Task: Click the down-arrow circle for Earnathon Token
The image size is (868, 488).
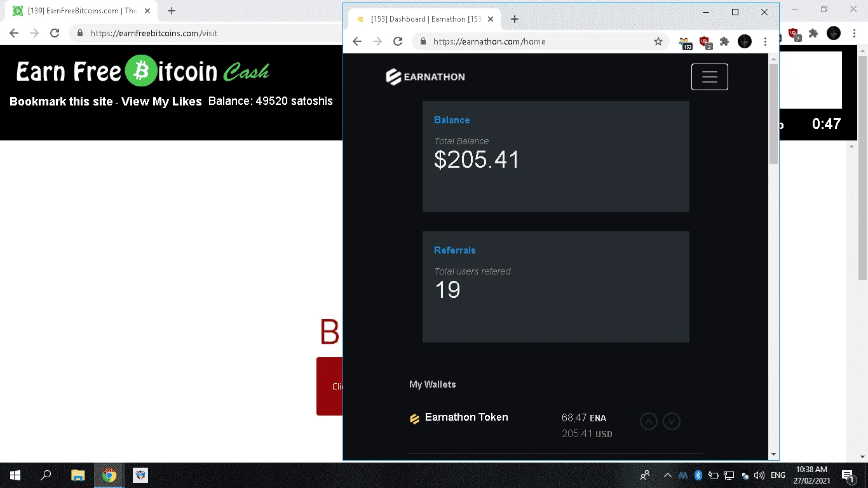Action: pos(672,421)
